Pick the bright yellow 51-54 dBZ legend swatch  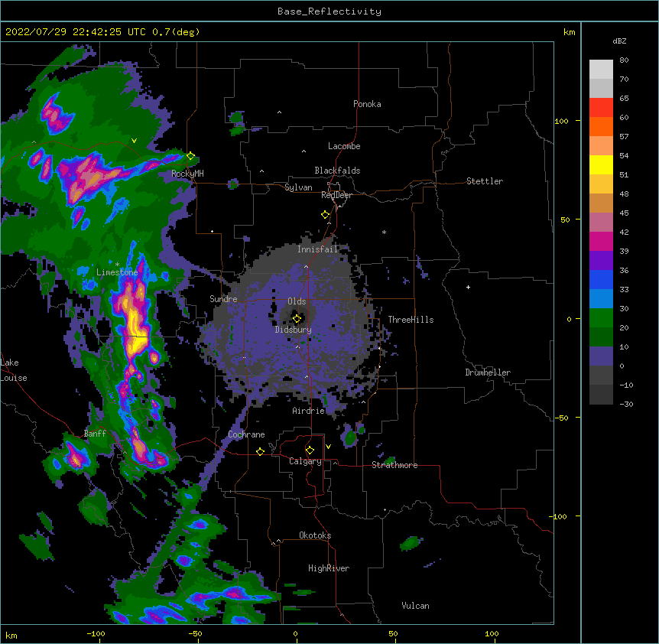601,164
